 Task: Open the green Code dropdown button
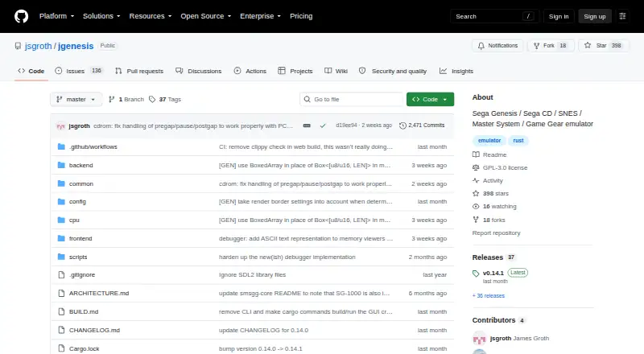[x=430, y=100]
